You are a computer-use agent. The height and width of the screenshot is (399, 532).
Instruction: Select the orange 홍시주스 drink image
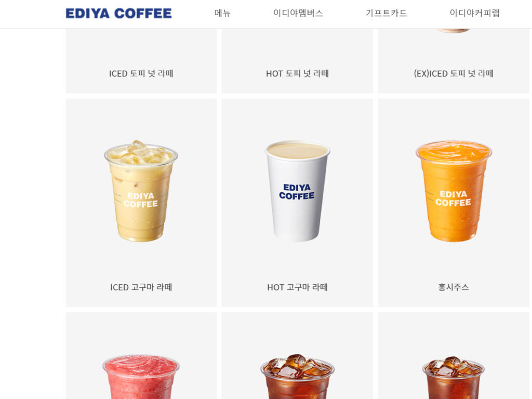(x=453, y=191)
